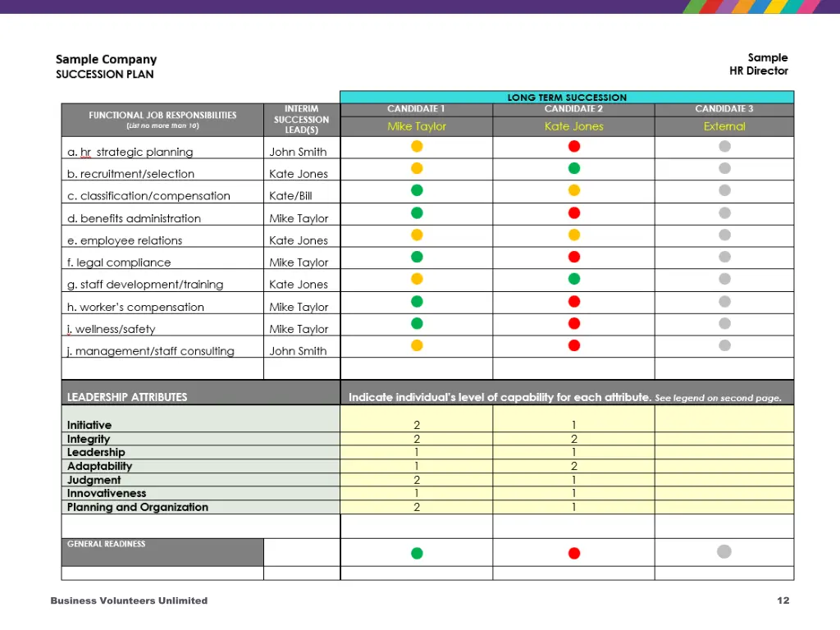Click the 'LEADERSHIP ATTRIBUTES' section header
Image resolution: width=840 pixels, height=630 pixels.
click(127, 397)
